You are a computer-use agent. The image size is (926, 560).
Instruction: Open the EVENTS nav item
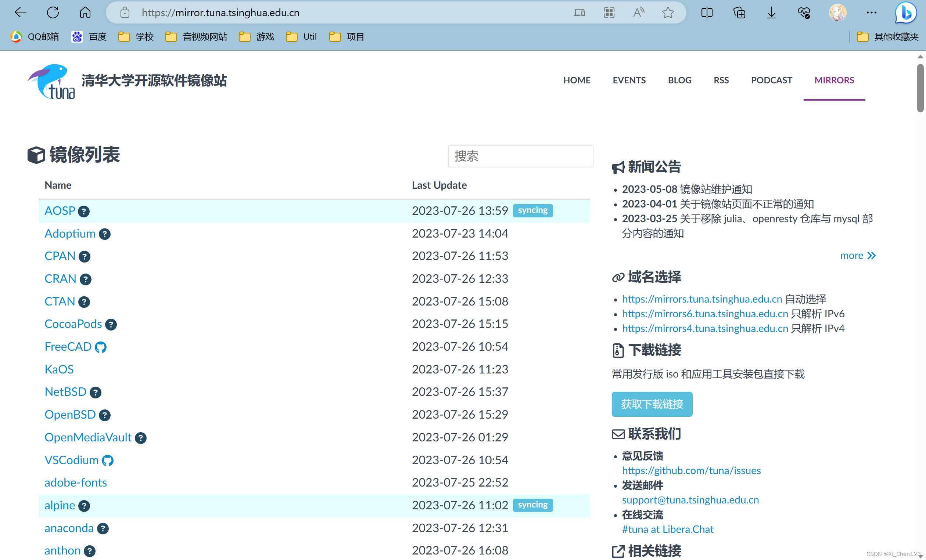tap(629, 80)
